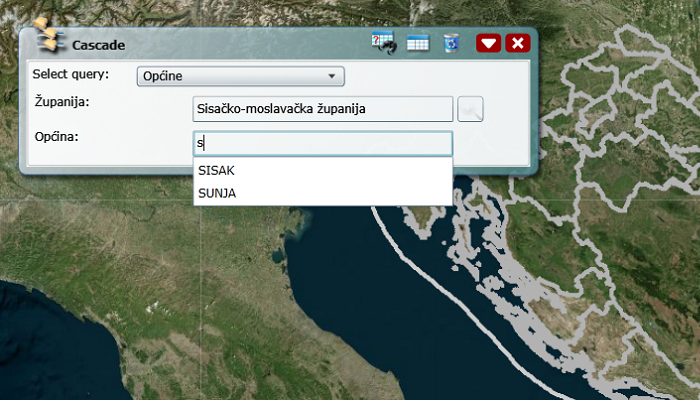
Task: Open the Select query dropdown showing Općine
Action: [238, 76]
